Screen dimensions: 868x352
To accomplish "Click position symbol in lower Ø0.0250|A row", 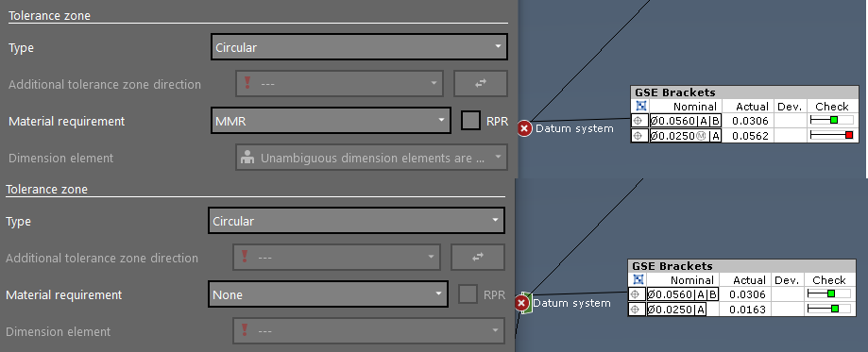I will pyautogui.click(x=636, y=310).
